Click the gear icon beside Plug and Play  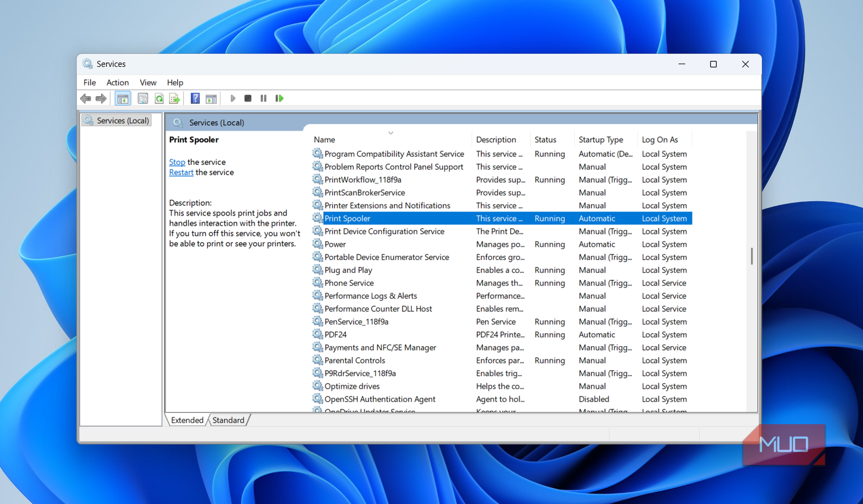point(317,270)
